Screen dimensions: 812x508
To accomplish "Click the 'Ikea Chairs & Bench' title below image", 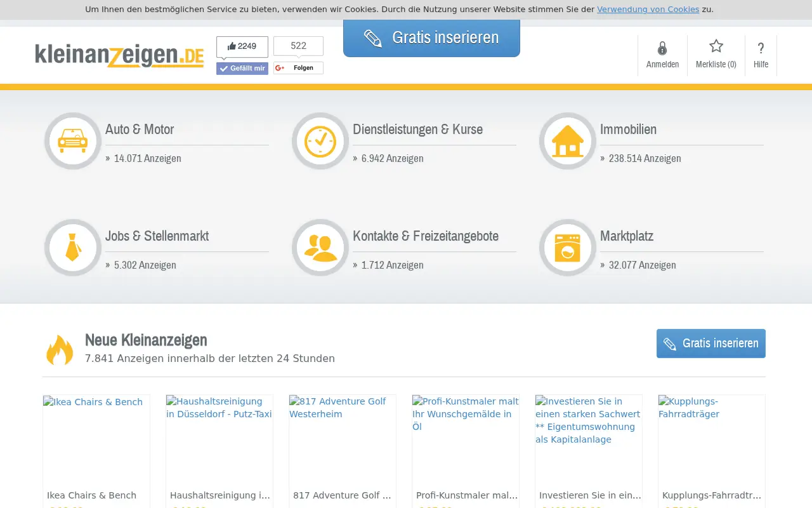I will pos(91,495).
